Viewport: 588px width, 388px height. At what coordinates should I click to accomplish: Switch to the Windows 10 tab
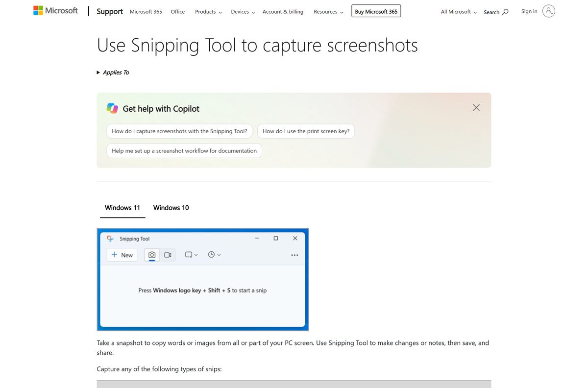tap(171, 208)
